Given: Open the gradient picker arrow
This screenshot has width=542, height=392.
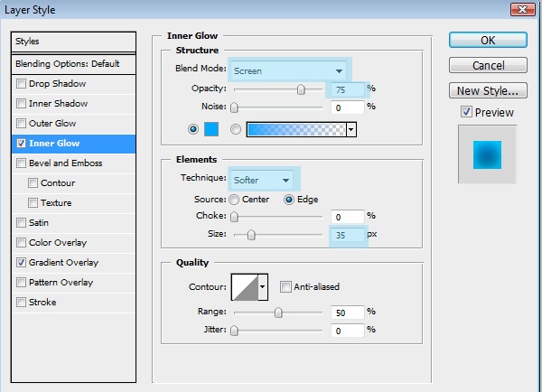Looking at the screenshot, I should tap(351, 130).
